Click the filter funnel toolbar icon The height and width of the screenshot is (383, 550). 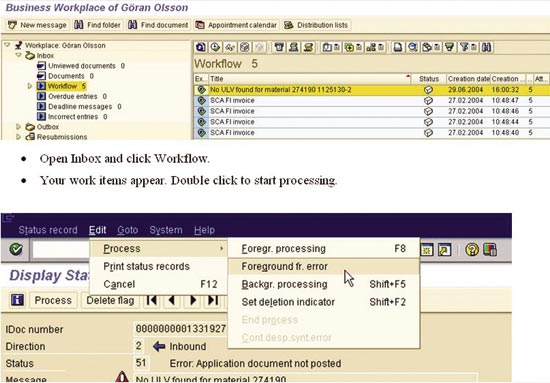tap(449, 47)
